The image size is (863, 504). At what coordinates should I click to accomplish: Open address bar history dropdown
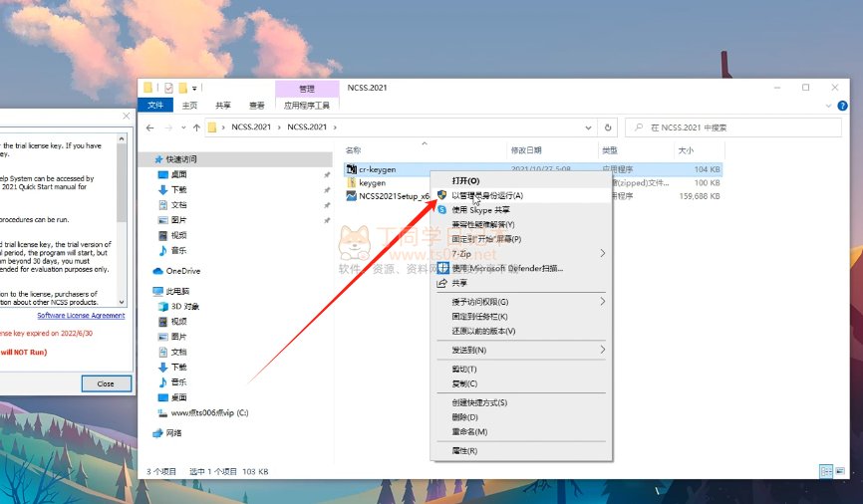coord(588,127)
